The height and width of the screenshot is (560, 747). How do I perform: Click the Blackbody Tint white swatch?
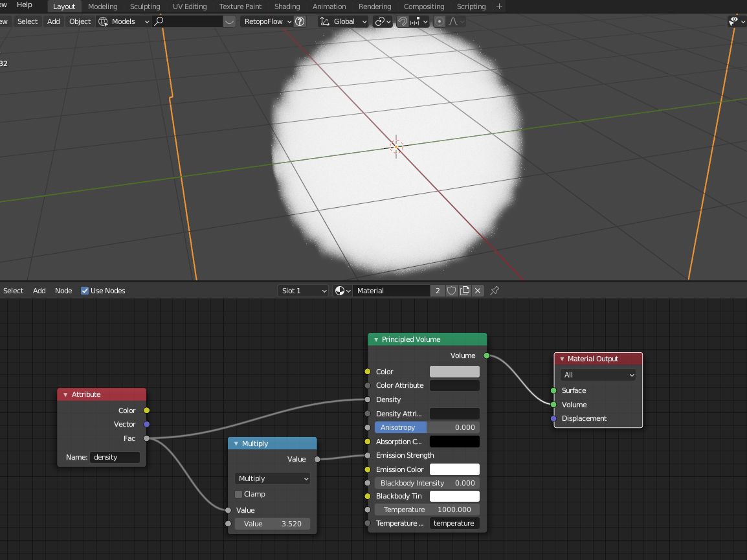click(x=454, y=496)
